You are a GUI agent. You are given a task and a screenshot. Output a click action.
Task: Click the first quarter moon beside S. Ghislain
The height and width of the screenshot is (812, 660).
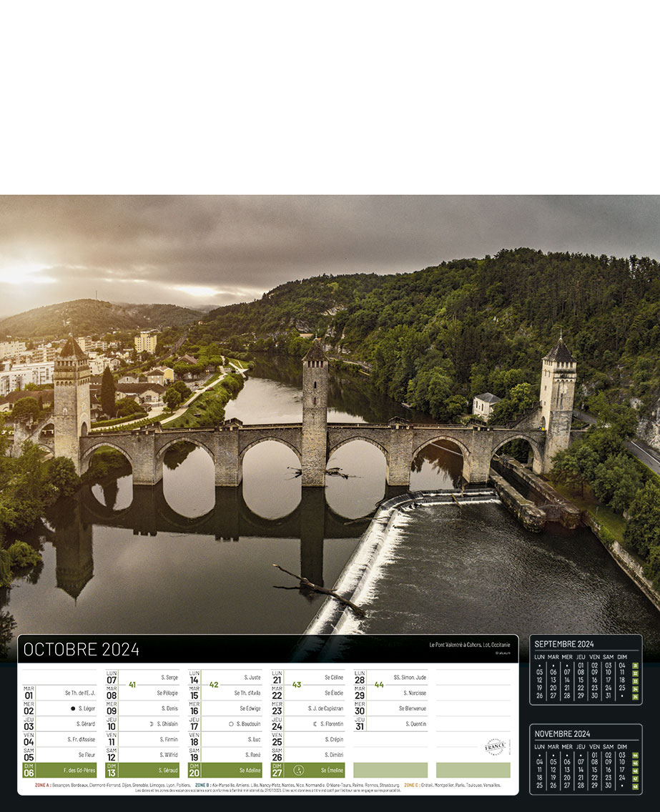pos(152,724)
